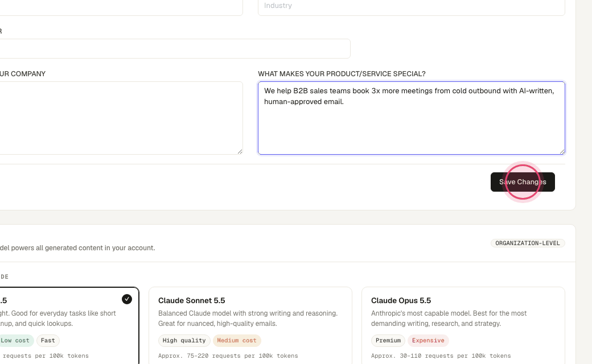Screen dimensions: 592x364
Task: Click the product/service special text area
Action: pyautogui.click(x=411, y=118)
